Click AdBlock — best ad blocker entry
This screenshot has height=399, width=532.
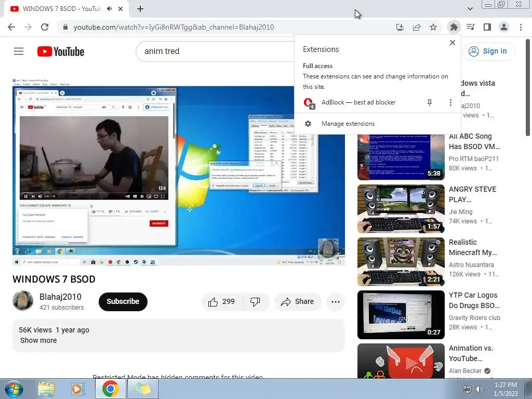358,102
